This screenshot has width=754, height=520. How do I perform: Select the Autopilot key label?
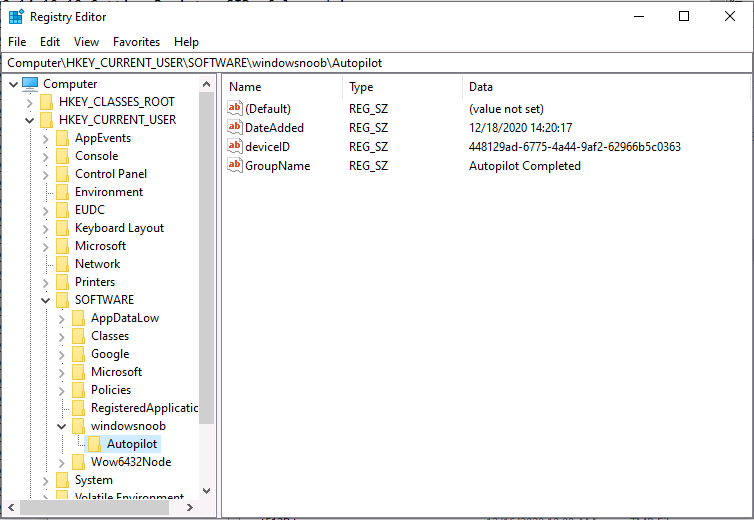click(x=132, y=444)
